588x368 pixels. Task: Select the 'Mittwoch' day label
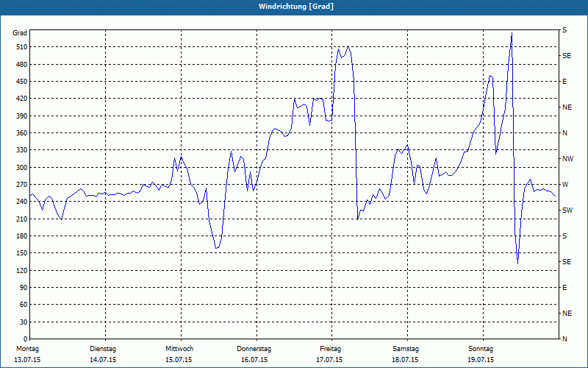179,349
